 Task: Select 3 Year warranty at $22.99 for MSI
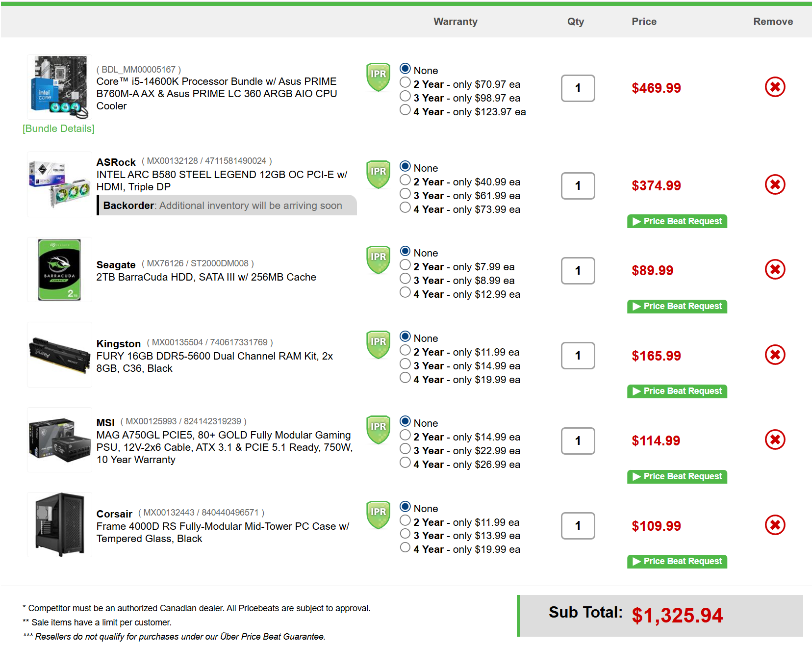click(405, 449)
